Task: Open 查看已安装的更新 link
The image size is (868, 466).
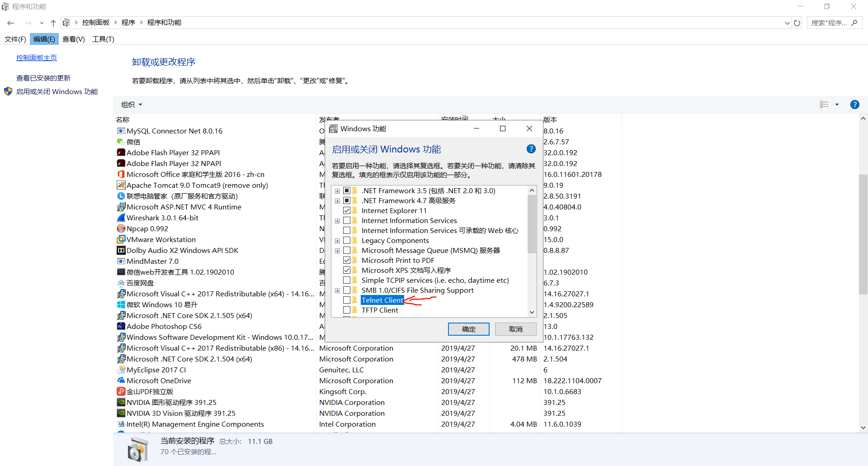Action: tap(43, 78)
